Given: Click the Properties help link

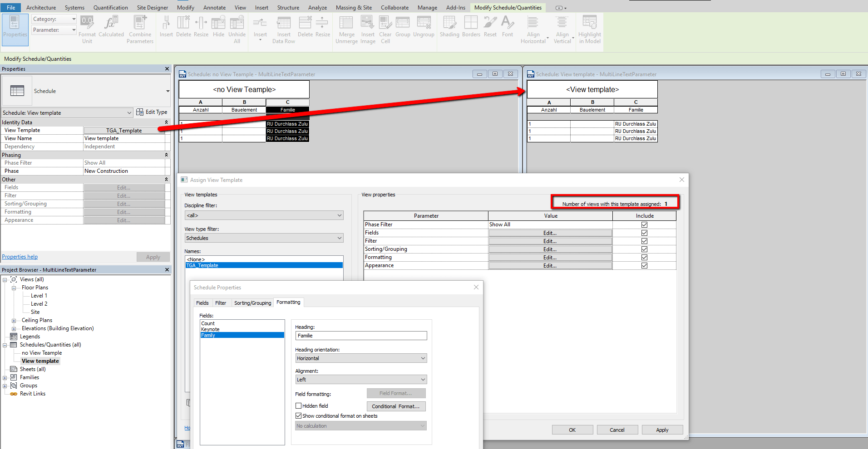Looking at the screenshot, I should point(20,256).
